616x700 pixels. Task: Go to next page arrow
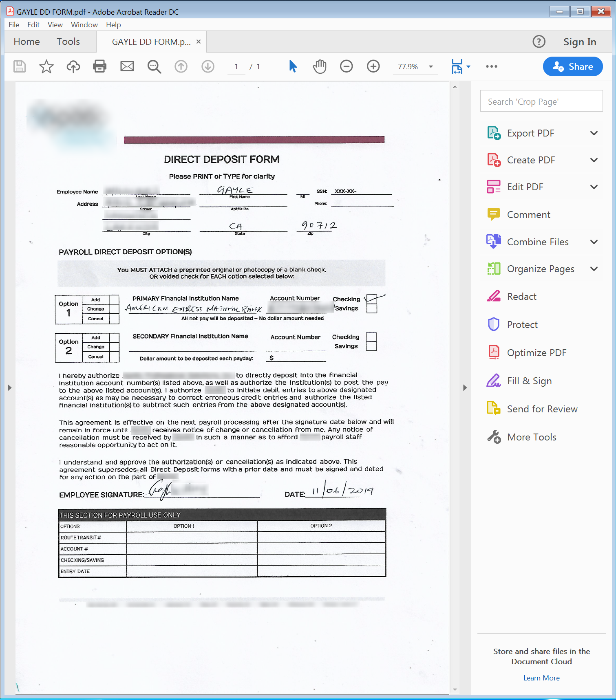pos(208,66)
